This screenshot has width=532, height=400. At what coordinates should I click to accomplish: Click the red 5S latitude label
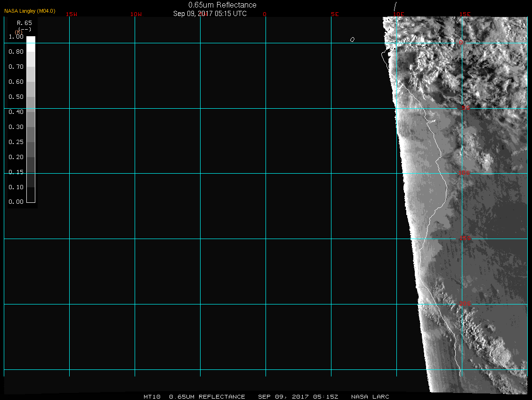pyautogui.click(x=466, y=108)
